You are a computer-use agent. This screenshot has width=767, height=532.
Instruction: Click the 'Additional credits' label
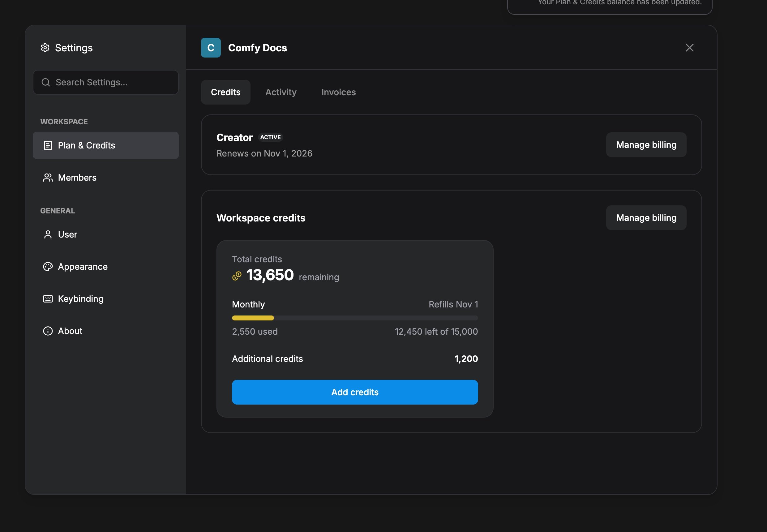[267, 359]
